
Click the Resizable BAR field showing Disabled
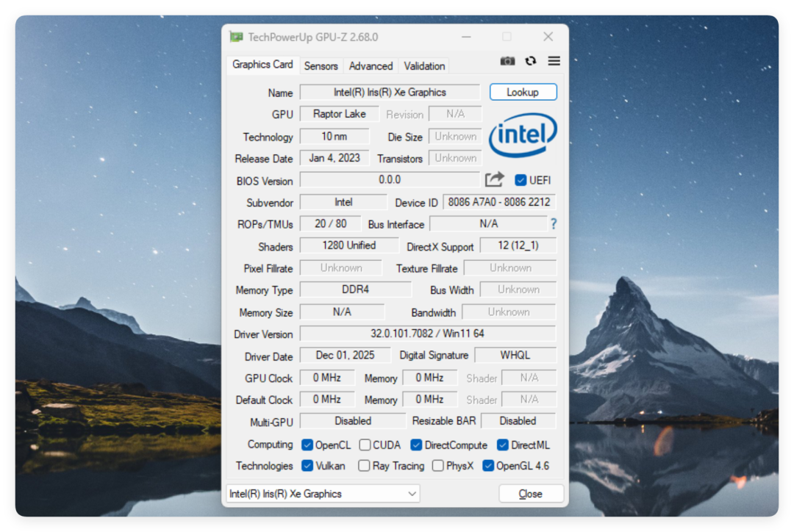tap(518, 421)
